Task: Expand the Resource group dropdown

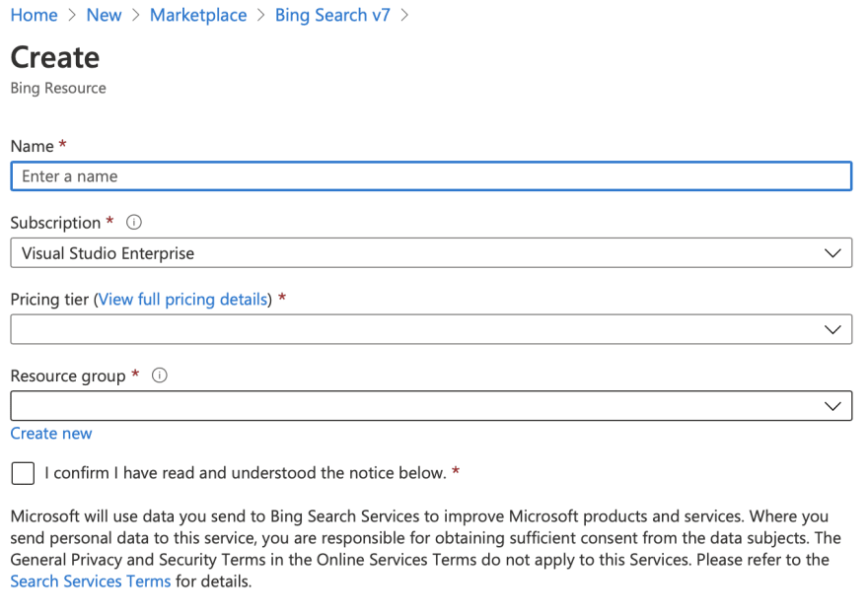Action: [431, 406]
